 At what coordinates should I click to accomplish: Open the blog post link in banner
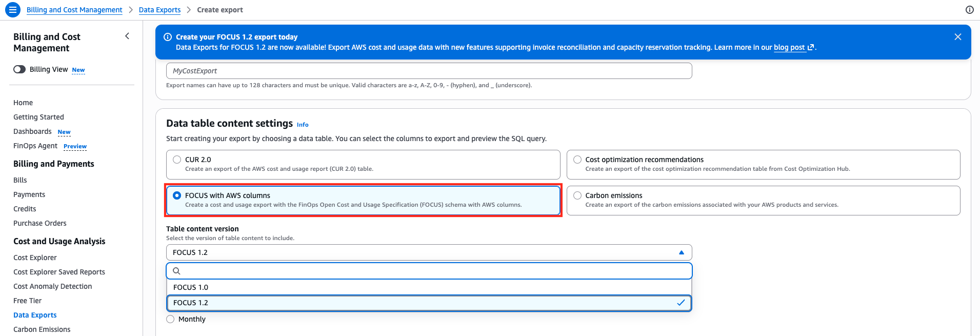tap(789, 47)
